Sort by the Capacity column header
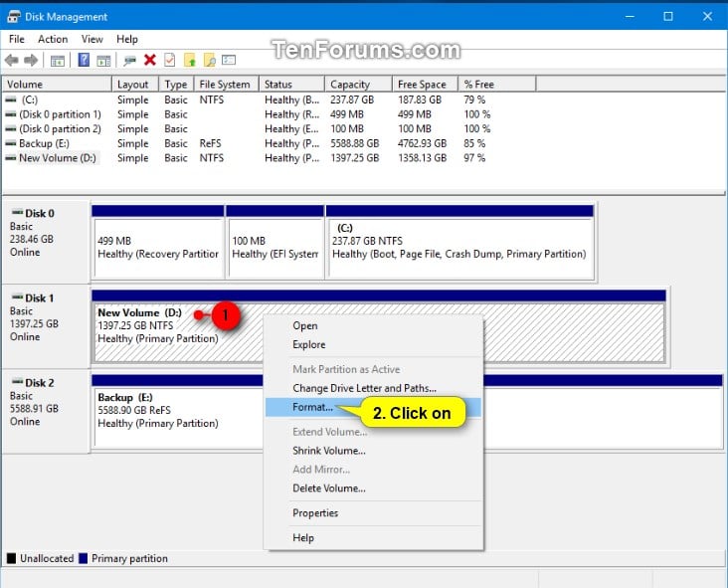728x588 pixels. [359, 84]
